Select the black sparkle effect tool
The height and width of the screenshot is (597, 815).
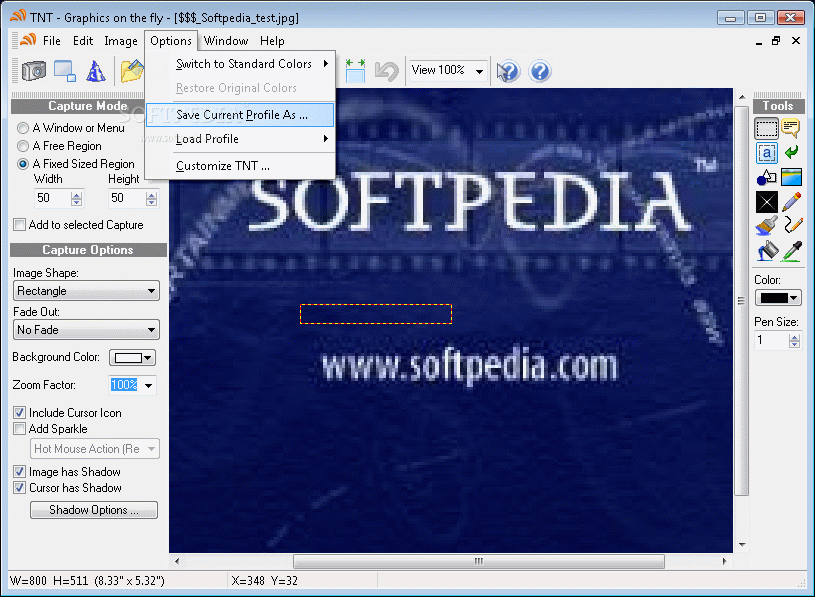click(767, 202)
